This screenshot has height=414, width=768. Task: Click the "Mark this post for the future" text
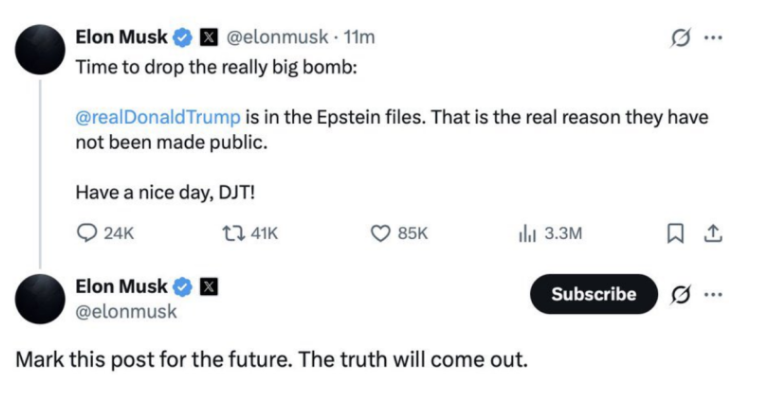[x=270, y=359]
